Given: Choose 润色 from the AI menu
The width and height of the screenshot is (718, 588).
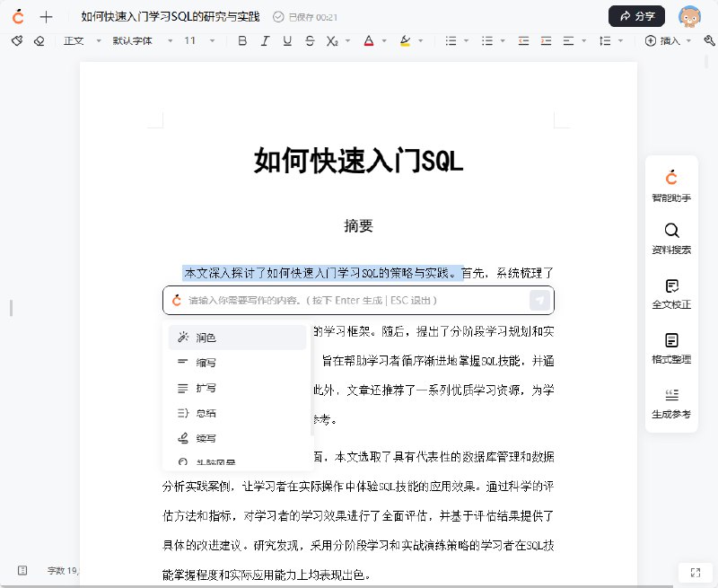Looking at the screenshot, I should pyautogui.click(x=206, y=336).
